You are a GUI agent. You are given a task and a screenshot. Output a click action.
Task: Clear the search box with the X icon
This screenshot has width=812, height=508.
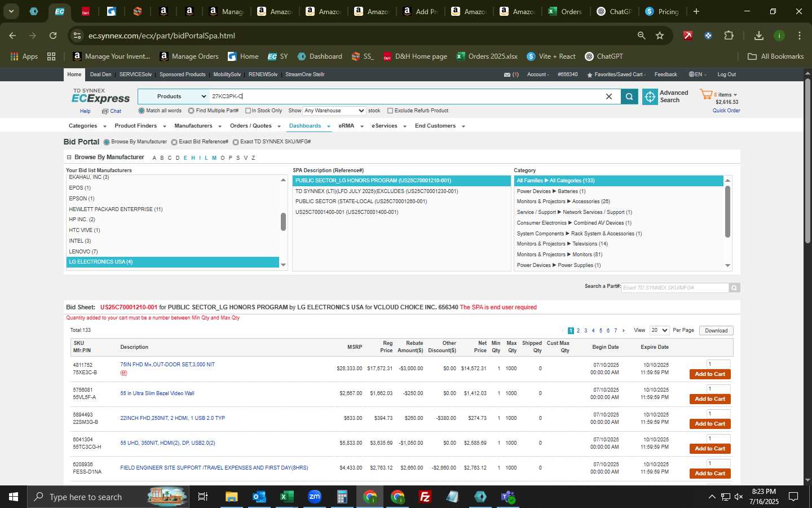609,97
